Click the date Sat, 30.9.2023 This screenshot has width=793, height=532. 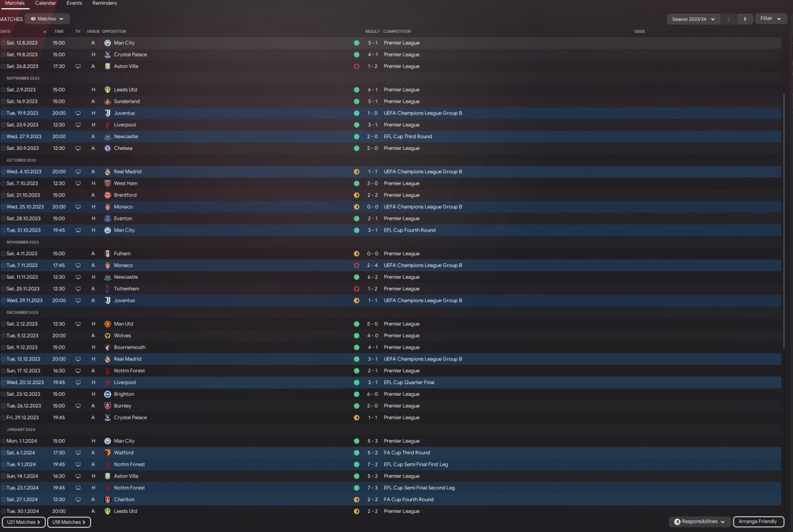(22, 149)
